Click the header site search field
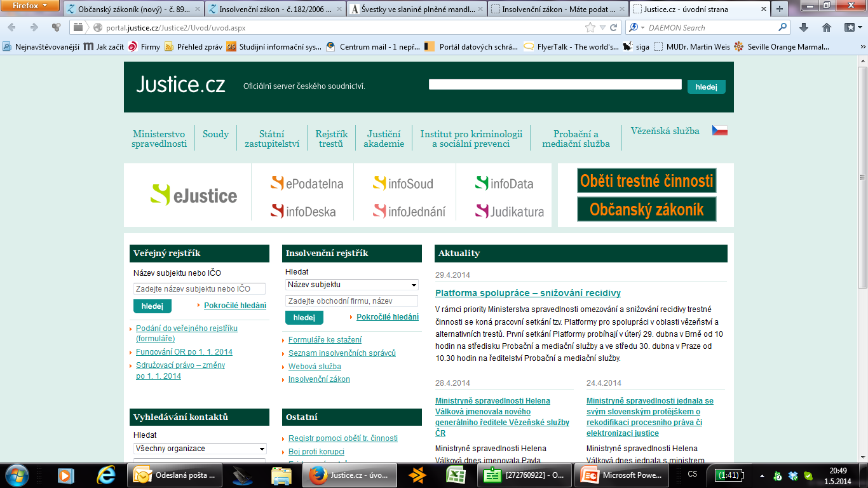The height and width of the screenshot is (488, 868). 557,85
